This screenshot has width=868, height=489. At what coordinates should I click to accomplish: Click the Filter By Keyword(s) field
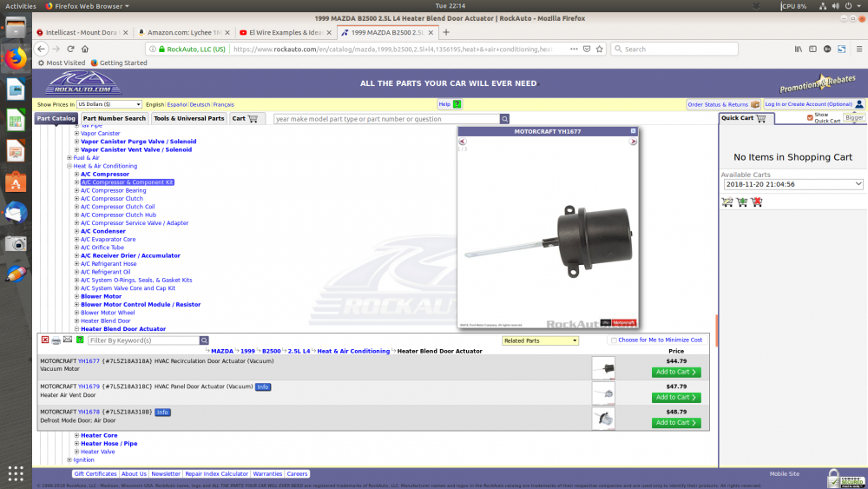144,340
